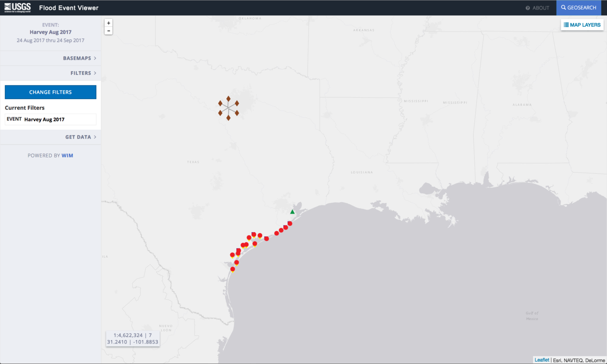Open the GEOSEARCH tool
The height and width of the screenshot is (364, 607).
click(x=579, y=8)
